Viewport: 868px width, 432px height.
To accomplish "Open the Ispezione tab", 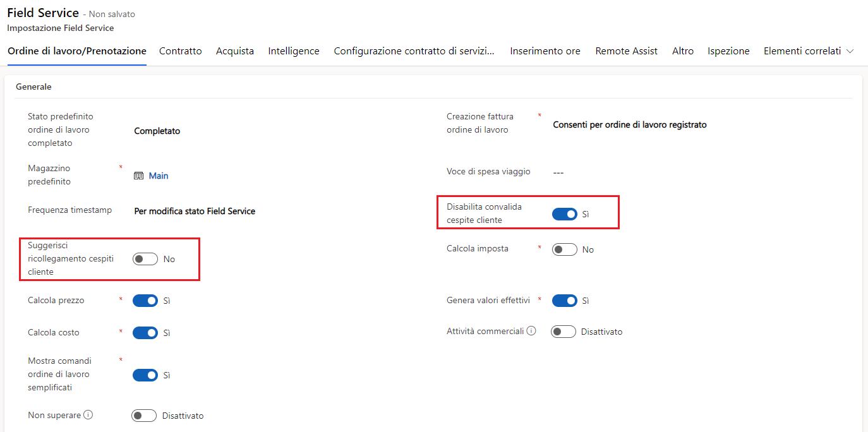I will point(728,51).
